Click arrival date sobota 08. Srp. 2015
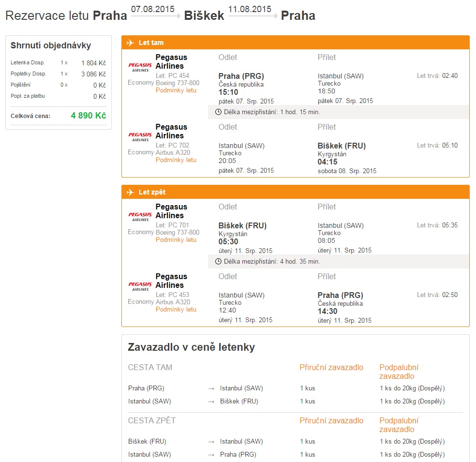This screenshot has height=462, width=476. click(x=347, y=171)
